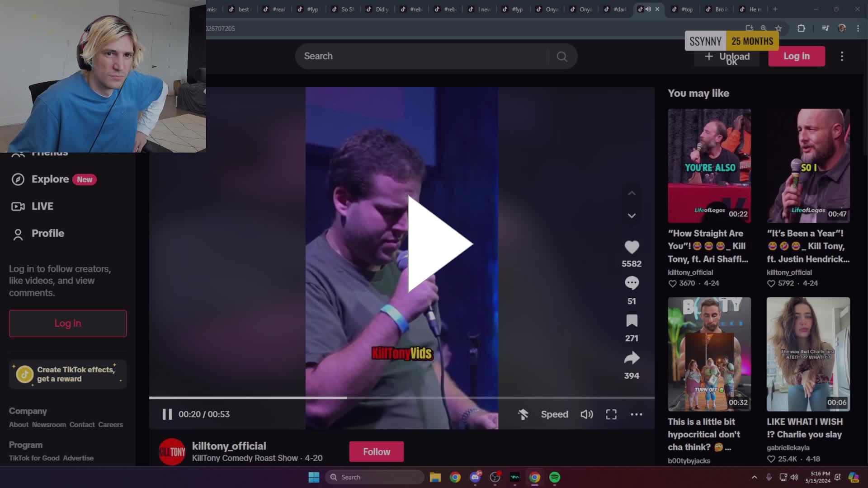
Task: Enter fullscreen video mode
Action: click(x=611, y=414)
